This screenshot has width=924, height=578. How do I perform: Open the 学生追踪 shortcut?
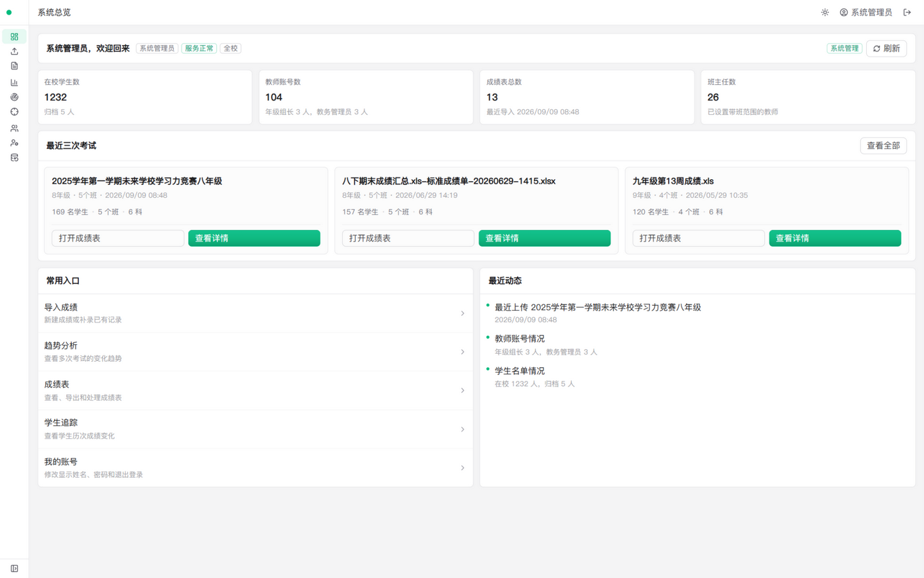(x=255, y=429)
